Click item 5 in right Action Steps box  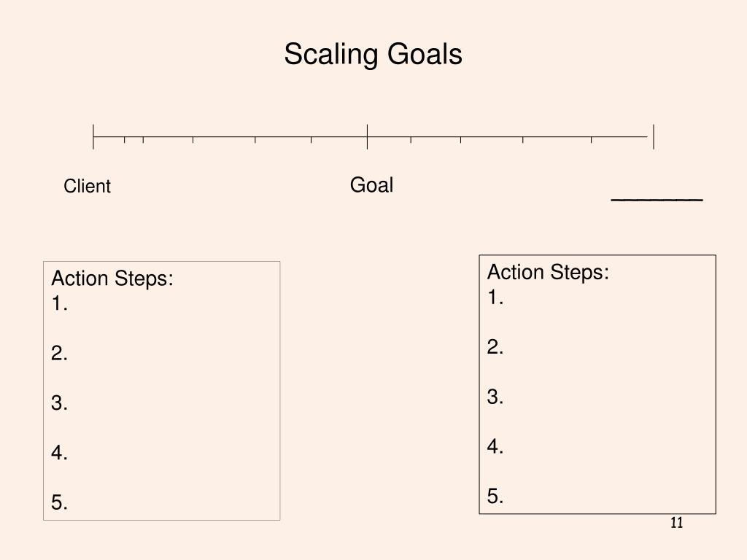(495, 496)
